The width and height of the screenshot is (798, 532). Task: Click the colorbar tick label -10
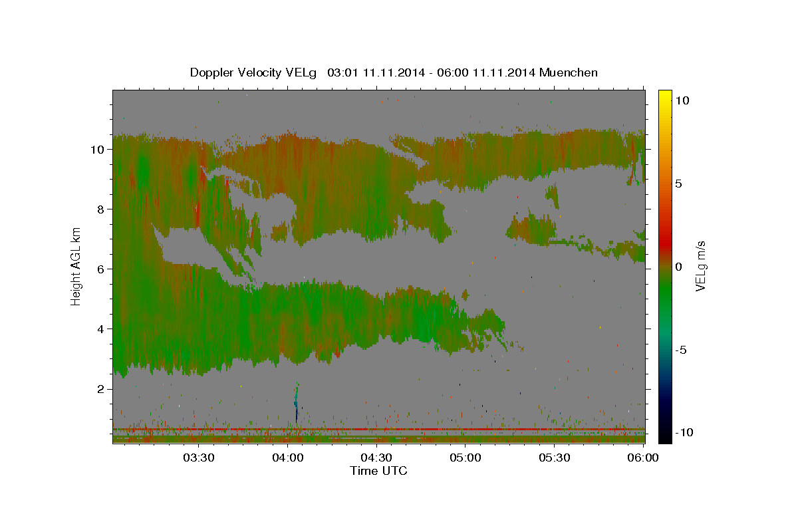click(683, 433)
